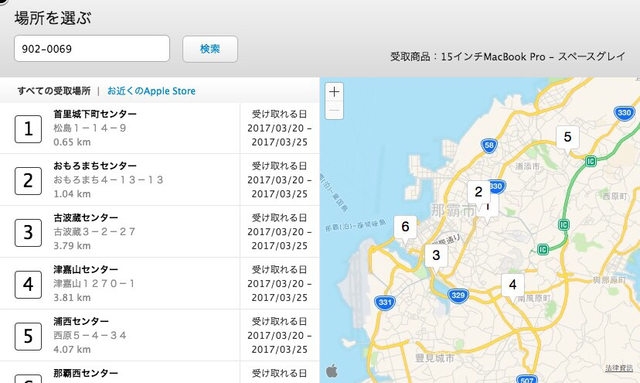Screen dimensions: 640x383
Task: Select number 5 icon for 浦西センター
Action: click(28, 336)
